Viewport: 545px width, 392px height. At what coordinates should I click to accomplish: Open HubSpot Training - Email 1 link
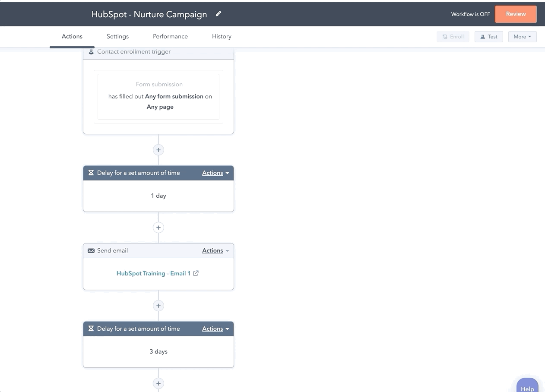click(153, 273)
